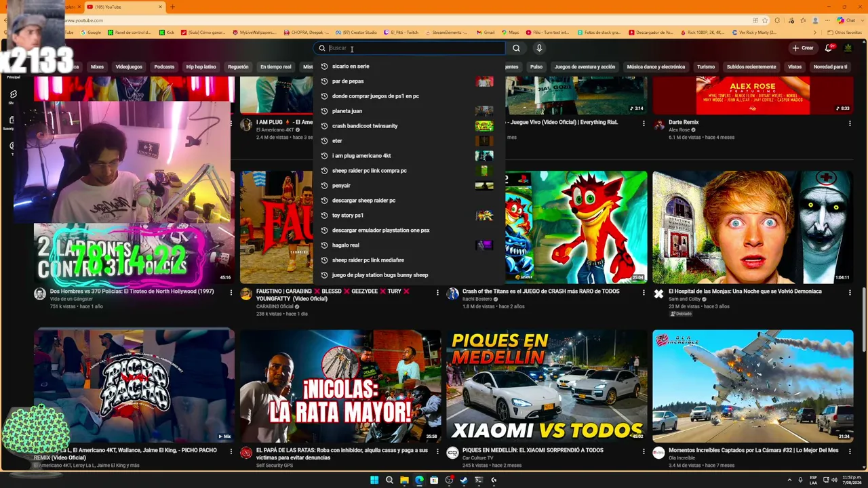
Task: Select the Mixes filter chip
Action: (x=97, y=67)
